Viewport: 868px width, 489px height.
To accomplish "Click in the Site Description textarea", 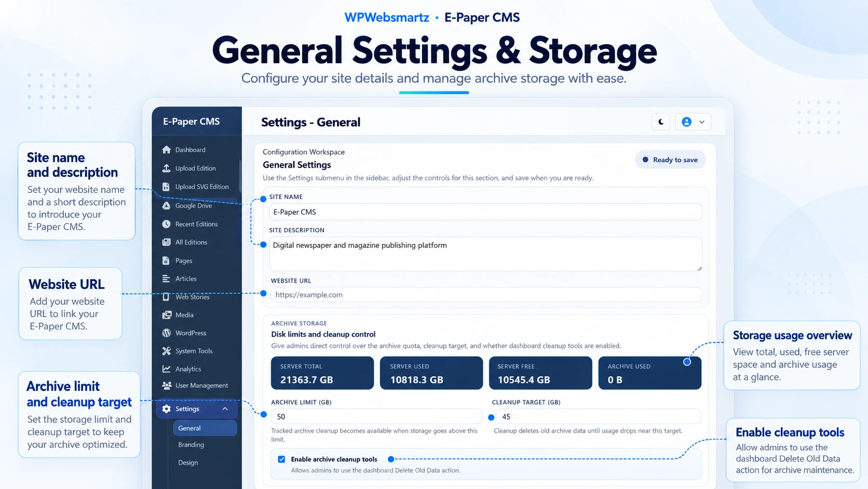I will [485, 254].
